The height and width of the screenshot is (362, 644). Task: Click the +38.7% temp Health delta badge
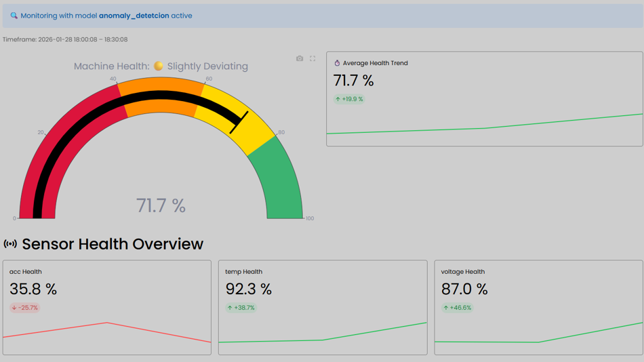click(x=241, y=308)
